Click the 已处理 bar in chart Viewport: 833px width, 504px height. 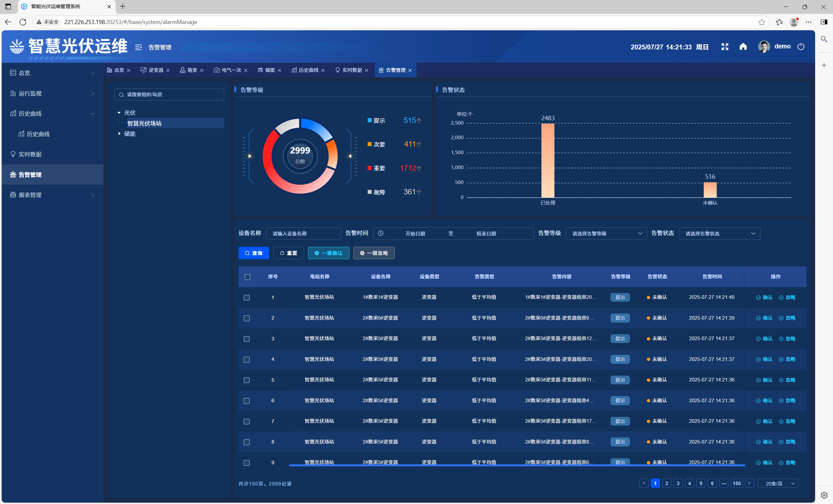tap(548, 160)
